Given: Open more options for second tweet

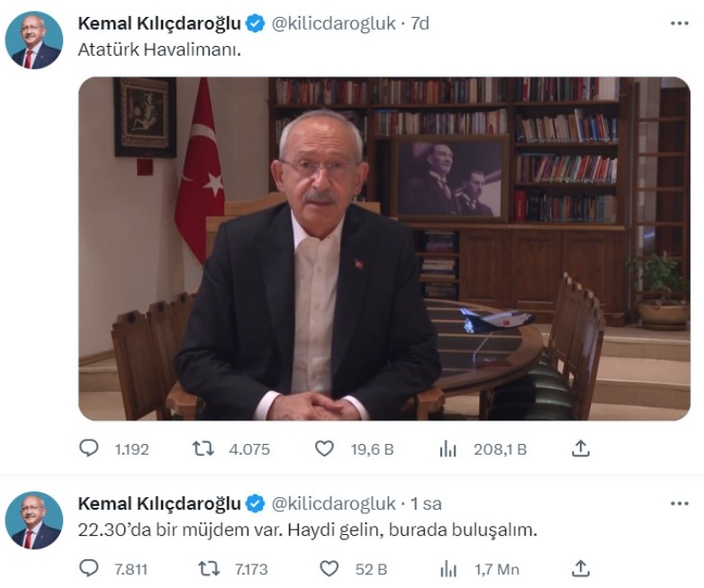Looking at the screenshot, I should [x=680, y=503].
